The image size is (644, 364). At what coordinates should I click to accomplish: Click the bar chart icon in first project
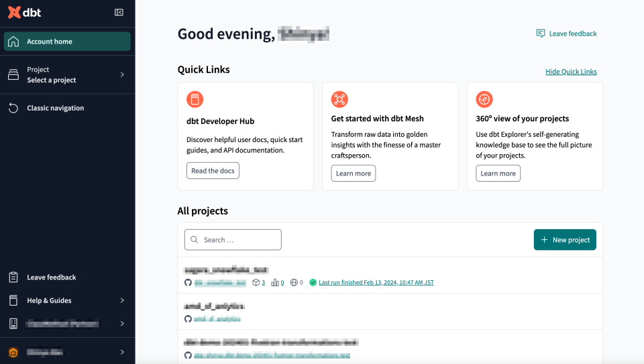[274, 283]
